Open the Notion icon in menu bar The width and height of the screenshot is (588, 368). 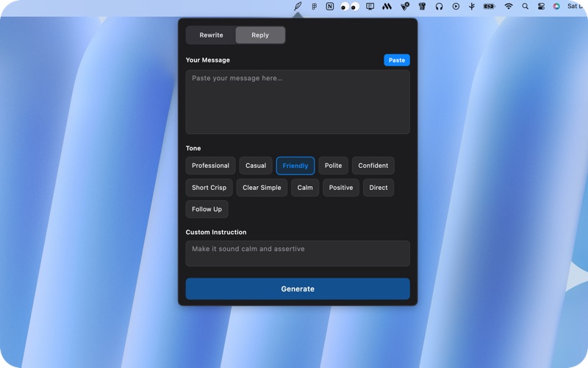(x=329, y=6)
